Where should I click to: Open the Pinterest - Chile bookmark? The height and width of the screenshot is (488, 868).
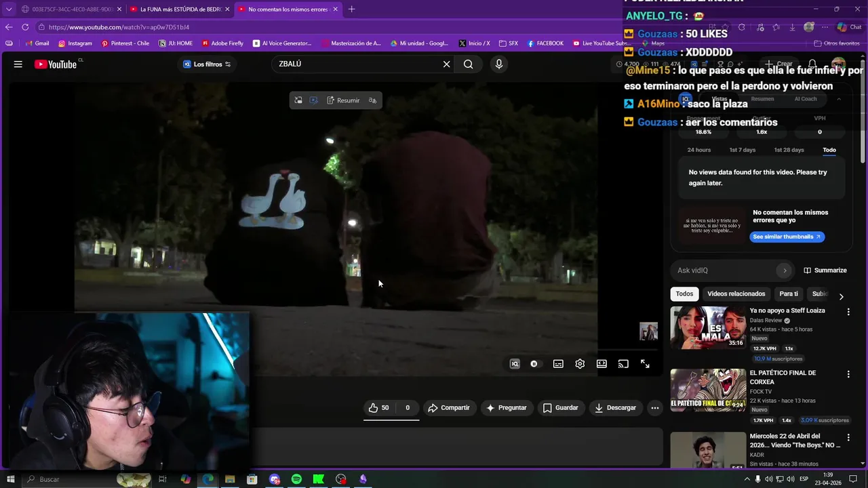[x=125, y=43]
